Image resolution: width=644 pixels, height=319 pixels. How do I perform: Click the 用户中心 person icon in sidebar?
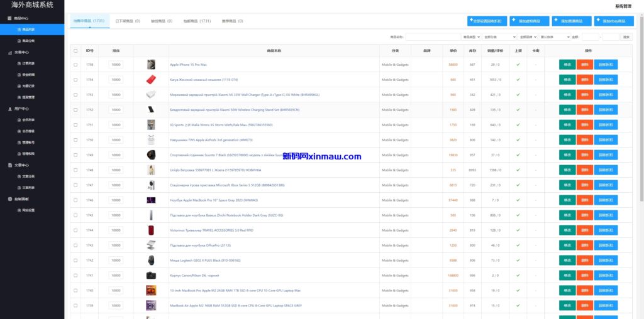click(9, 109)
